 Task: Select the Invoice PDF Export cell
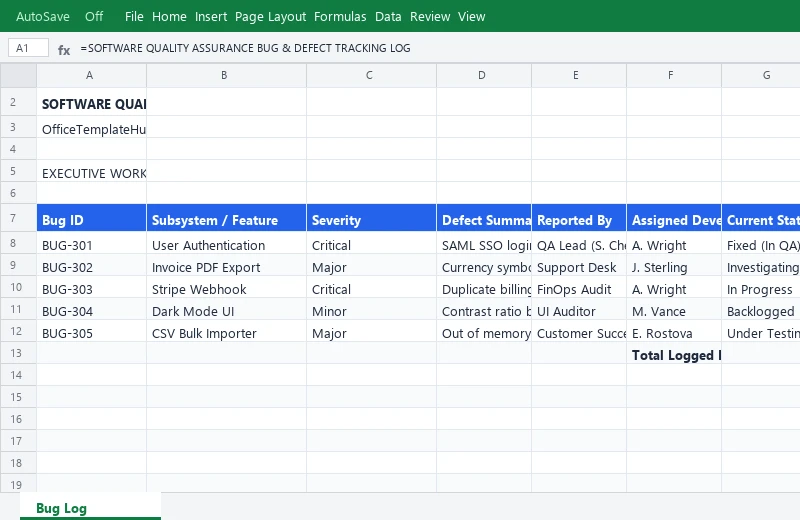point(227,265)
